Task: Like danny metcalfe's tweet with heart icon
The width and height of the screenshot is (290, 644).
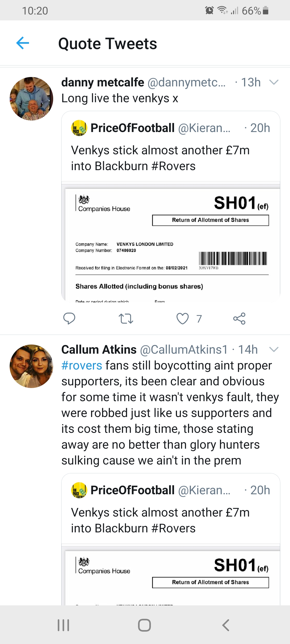Action: pyautogui.click(x=183, y=319)
